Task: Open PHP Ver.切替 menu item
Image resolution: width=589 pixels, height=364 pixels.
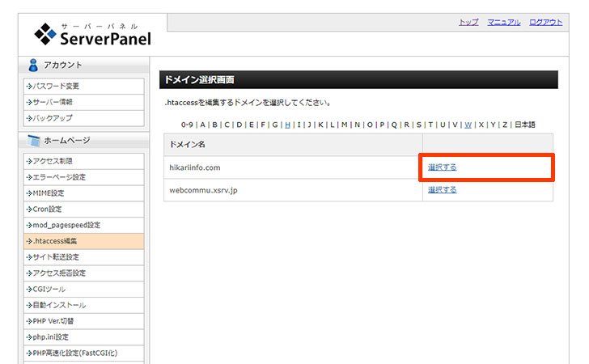Action: tap(83, 321)
